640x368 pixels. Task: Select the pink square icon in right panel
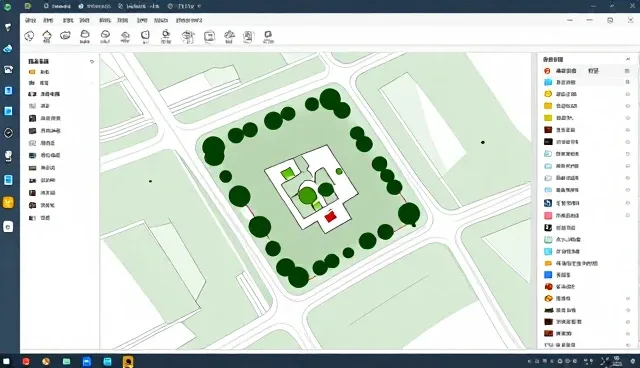click(548, 215)
